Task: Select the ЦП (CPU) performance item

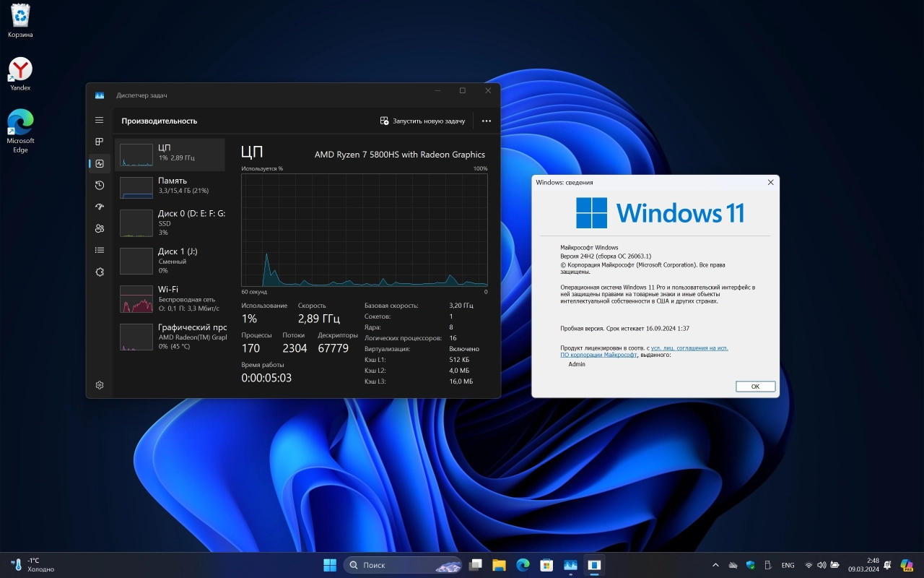Action: [170, 155]
